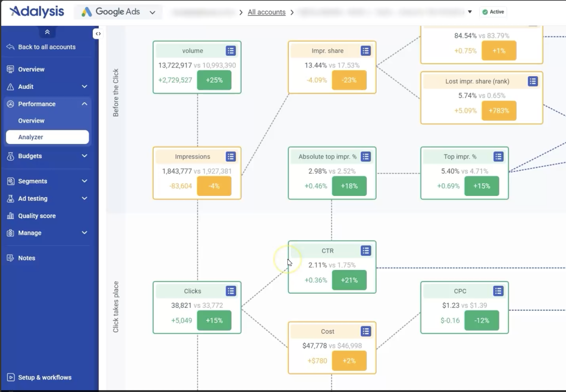Viewport: 566px width, 392px height.
Task: Select Analyzer in the Performance submenu
Action: click(47, 137)
